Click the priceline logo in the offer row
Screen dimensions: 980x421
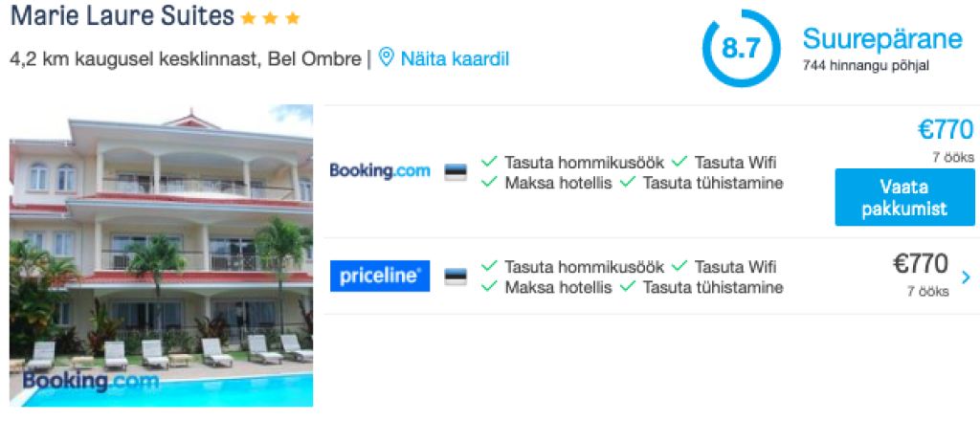tap(380, 277)
